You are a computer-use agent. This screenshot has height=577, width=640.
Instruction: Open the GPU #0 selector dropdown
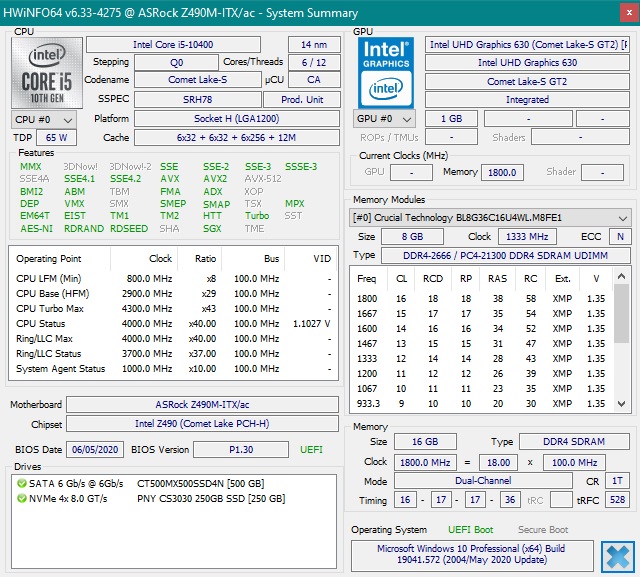point(386,119)
